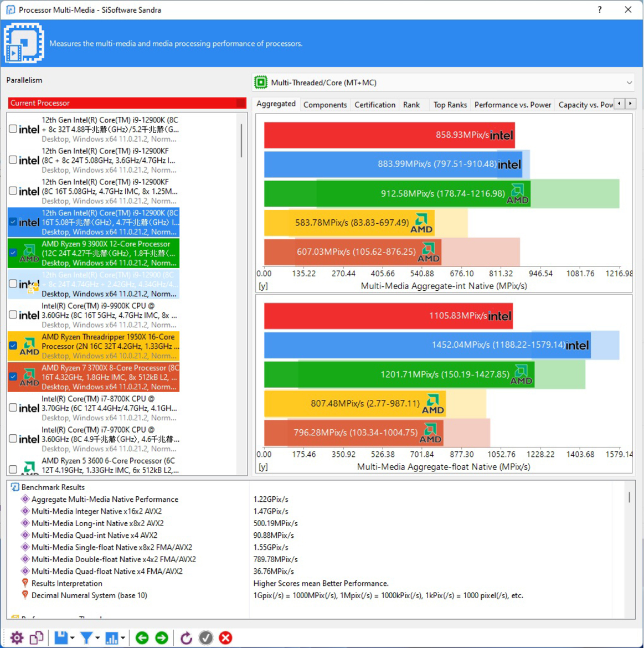The width and height of the screenshot is (644, 648).
Task: Click the red X cancel icon
Action: (225, 637)
